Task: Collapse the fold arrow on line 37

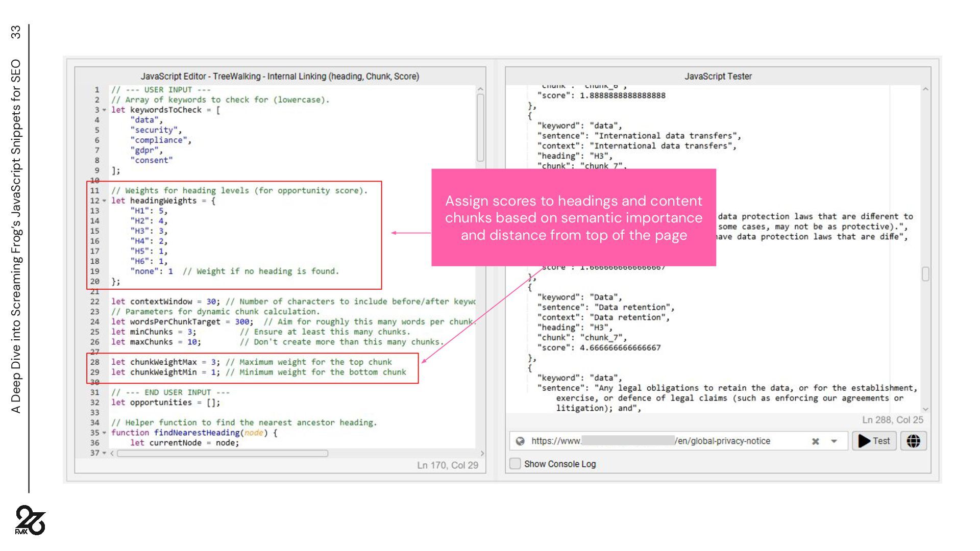Action: pos(105,453)
